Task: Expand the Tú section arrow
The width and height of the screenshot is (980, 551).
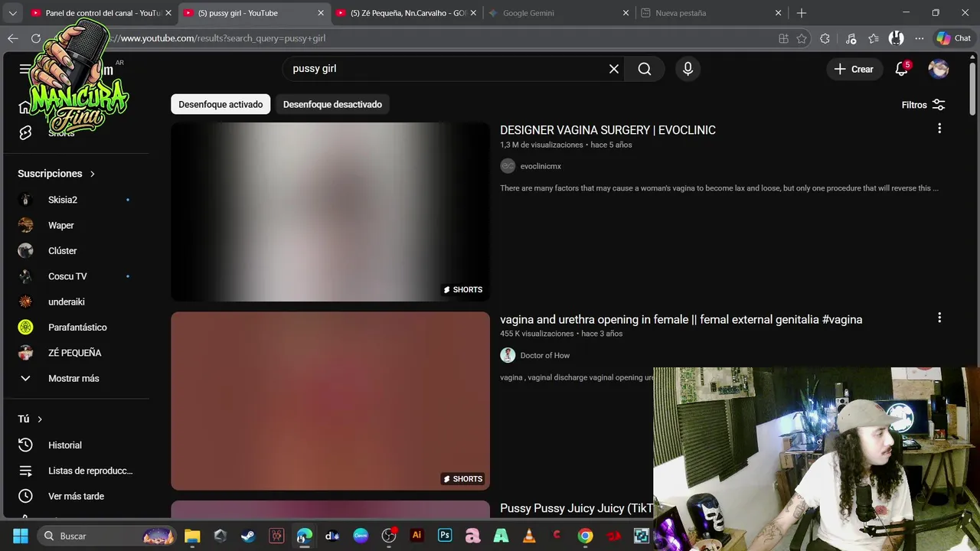Action: click(40, 419)
